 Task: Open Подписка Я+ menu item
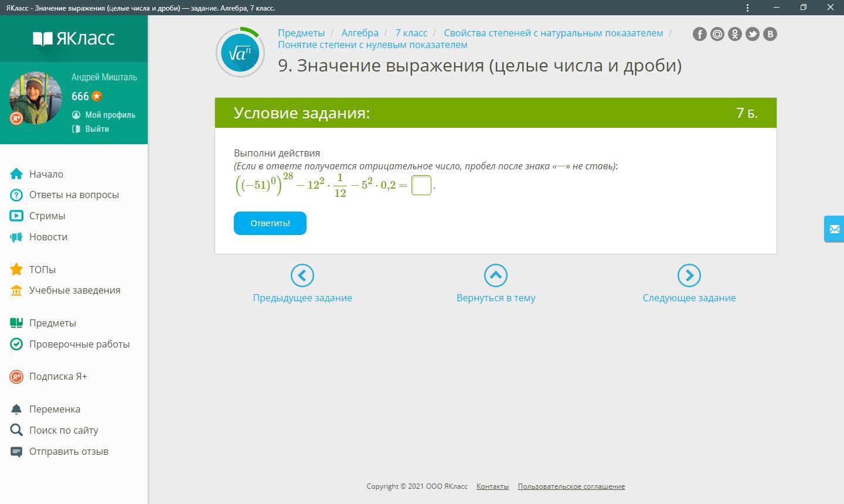tap(58, 376)
